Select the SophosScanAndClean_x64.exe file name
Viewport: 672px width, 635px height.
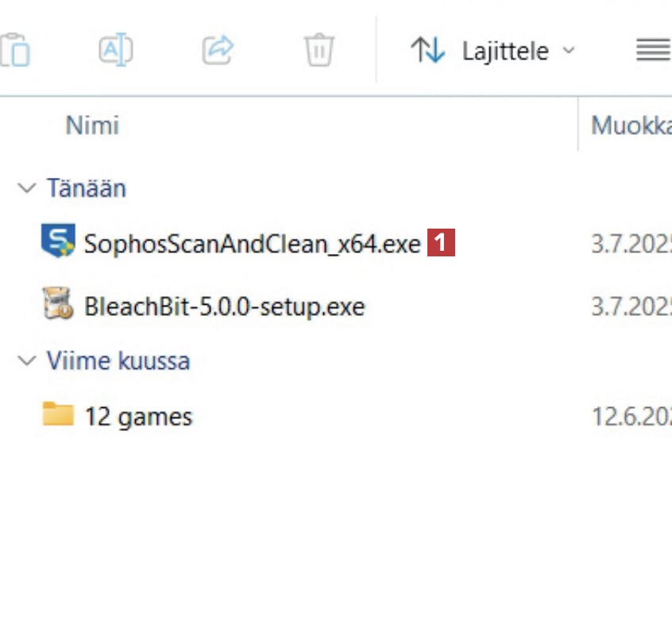point(252,244)
